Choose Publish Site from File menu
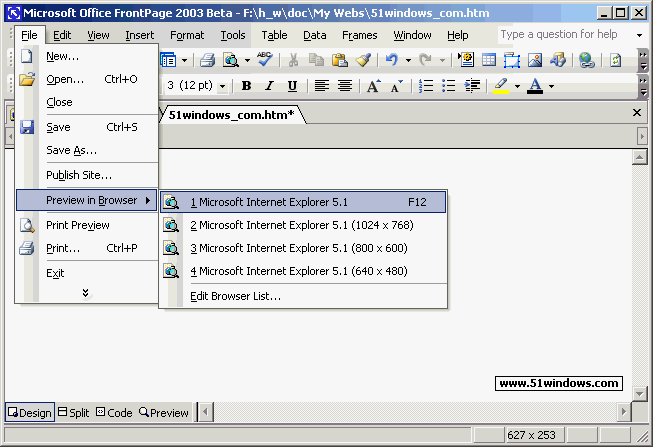 pyautogui.click(x=79, y=175)
